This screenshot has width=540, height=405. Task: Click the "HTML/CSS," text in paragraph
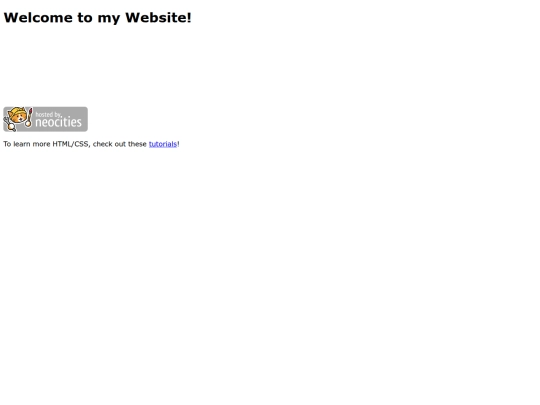point(72,144)
